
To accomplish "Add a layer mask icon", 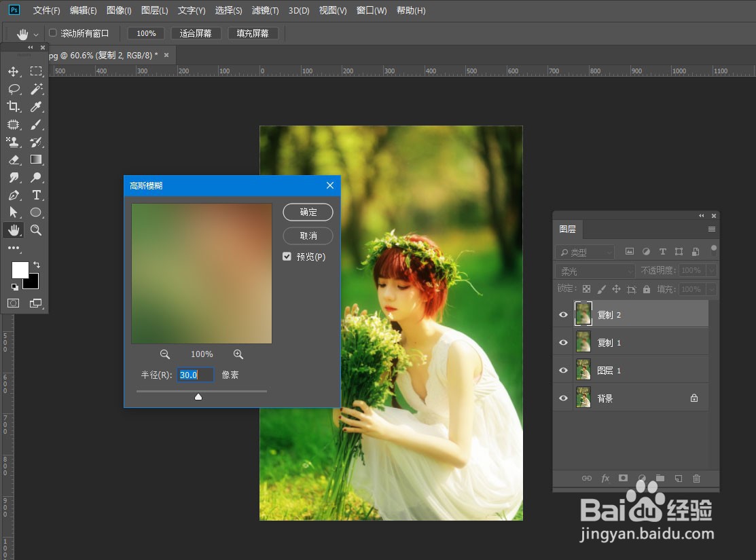I will click(624, 478).
